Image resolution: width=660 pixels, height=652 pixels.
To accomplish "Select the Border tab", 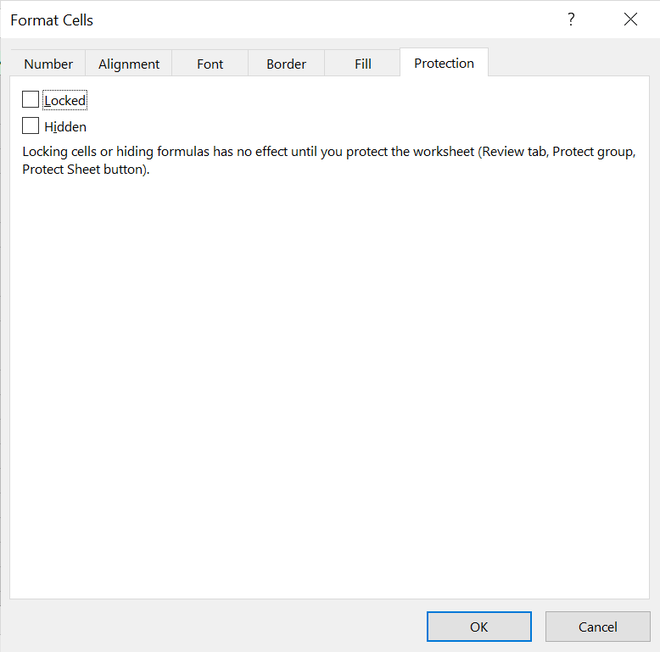I will click(286, 63).
